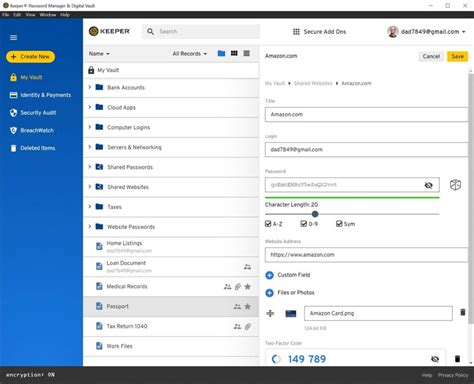
Task: Open the Name sort dropdown
Action: click(99, 54)
